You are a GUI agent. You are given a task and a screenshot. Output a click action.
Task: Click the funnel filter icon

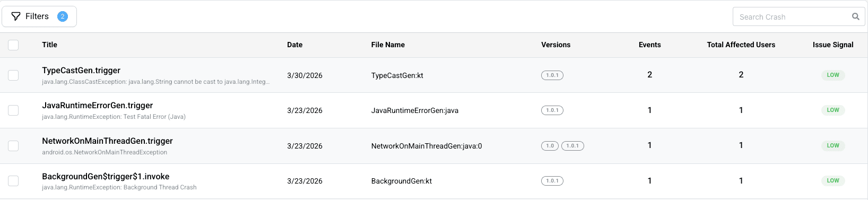coord(16,16)
